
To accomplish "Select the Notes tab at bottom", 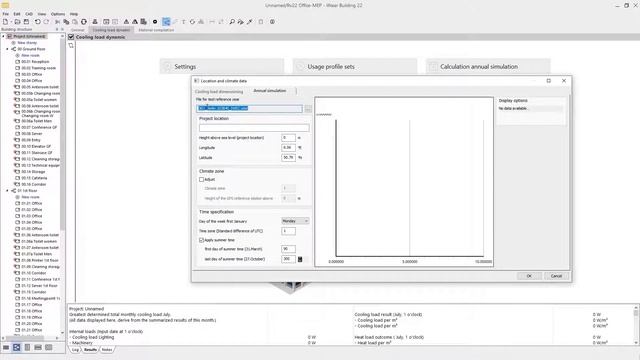I will (x=107, y=350).
